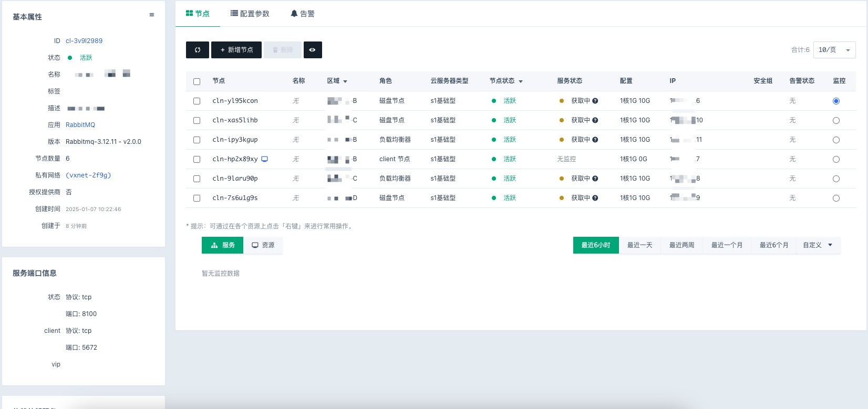
Task: Click the help icon in cln-ipy3kgup service status
Action: pos(595,140)
